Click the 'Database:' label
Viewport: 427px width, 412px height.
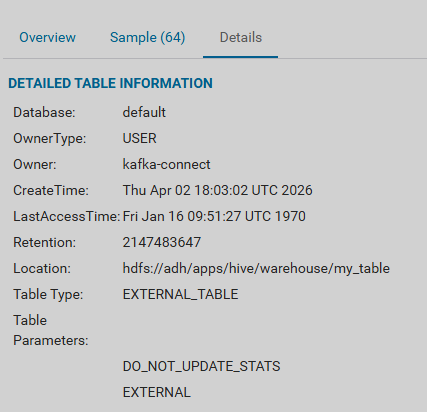(44, 112)
